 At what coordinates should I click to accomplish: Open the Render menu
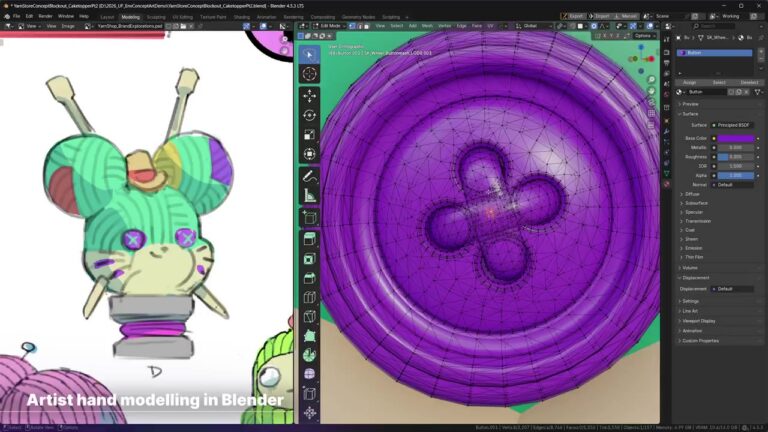pyautogui.click(x=45, y=16)
